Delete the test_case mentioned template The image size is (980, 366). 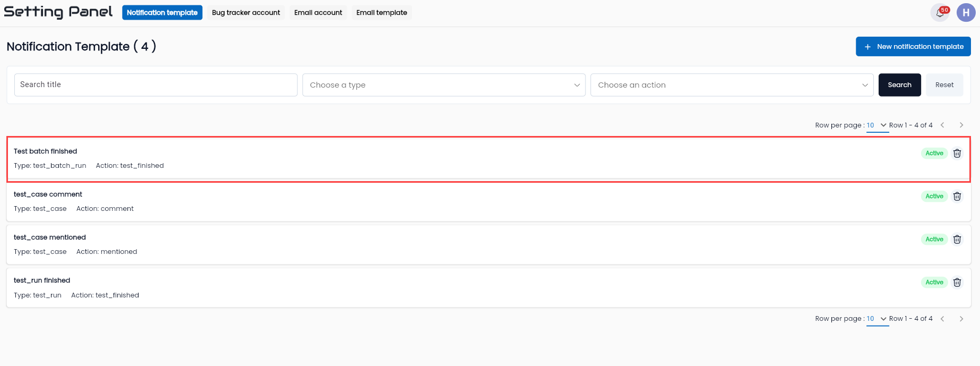coord(957,240)
